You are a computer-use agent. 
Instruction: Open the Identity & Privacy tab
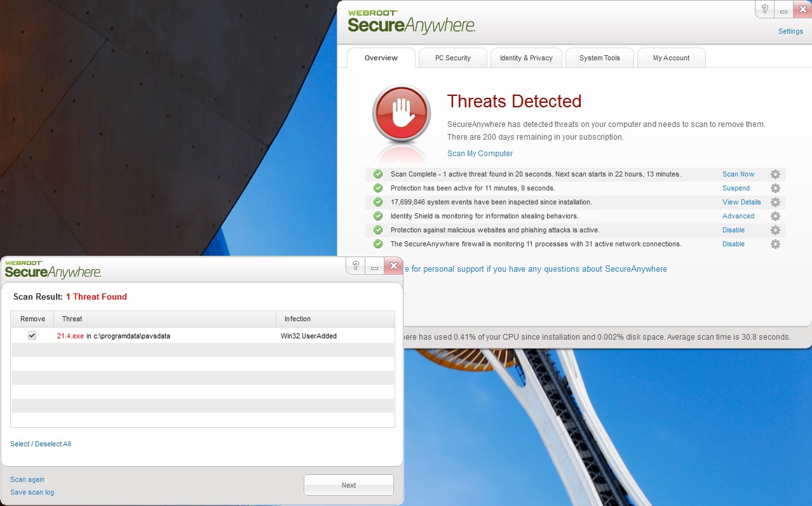point(526,58)
